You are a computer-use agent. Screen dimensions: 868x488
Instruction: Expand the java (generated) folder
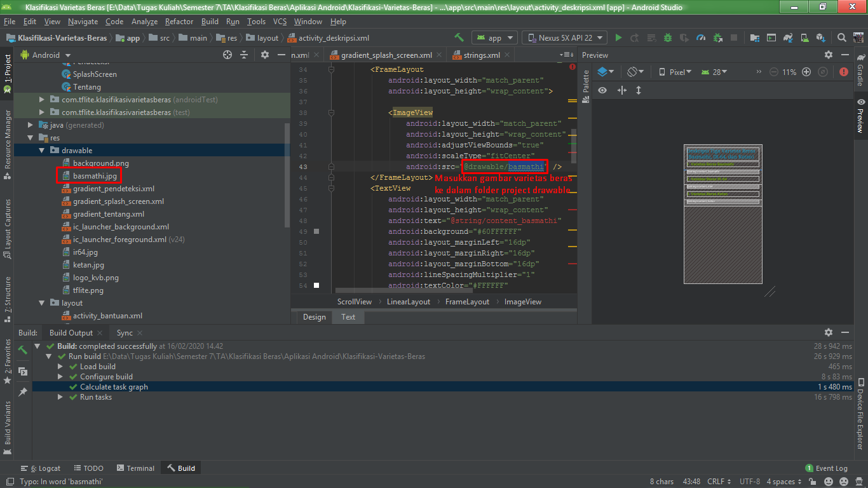(x=31, y=125)
